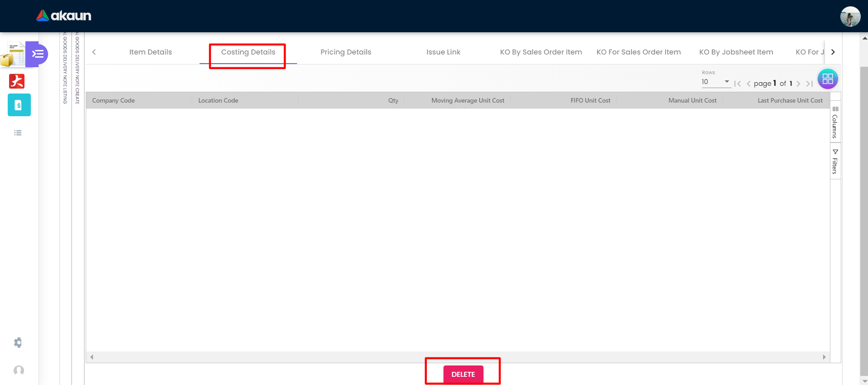The width and height of the screenshot is (868, 385).
Task: Click the DELETE button
Action: [x=463, y=375]
